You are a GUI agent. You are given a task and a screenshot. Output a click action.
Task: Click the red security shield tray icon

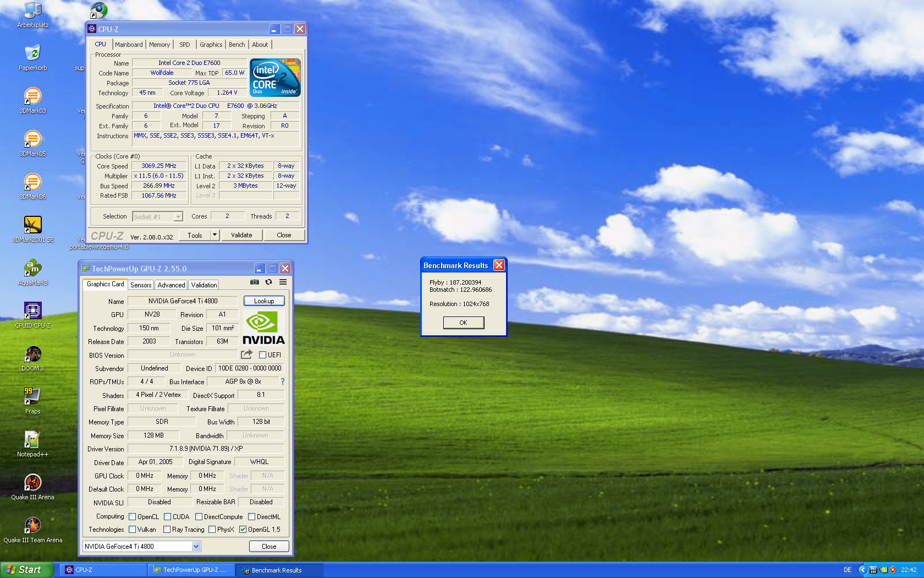point(893,570)
